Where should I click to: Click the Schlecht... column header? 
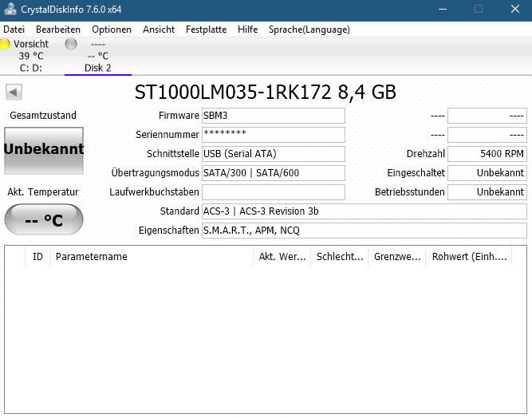339,257
